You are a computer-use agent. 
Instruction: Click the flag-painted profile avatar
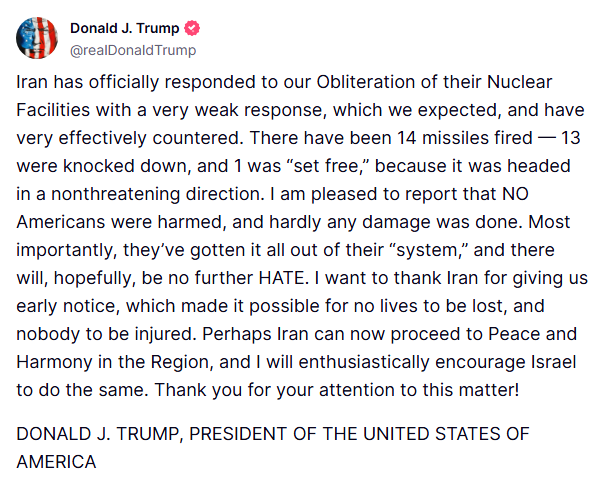click(x=37, y=38)
